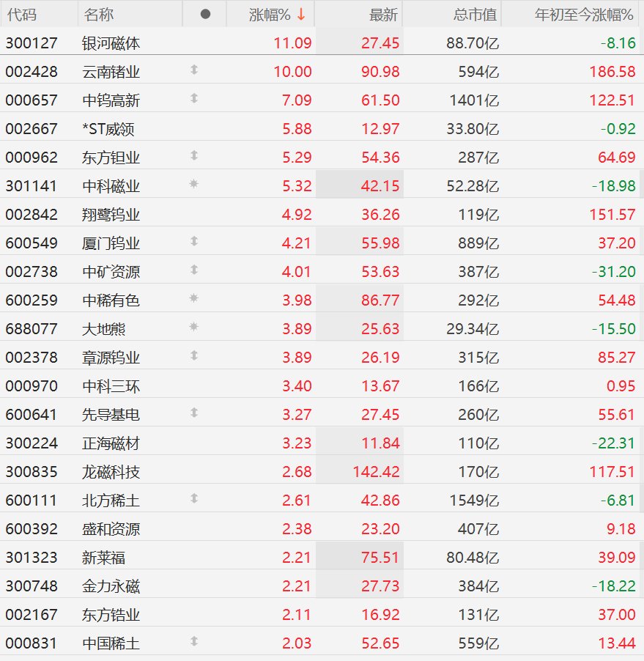Click the marker icon in 中国稀土 row

(x=194, y=641)
